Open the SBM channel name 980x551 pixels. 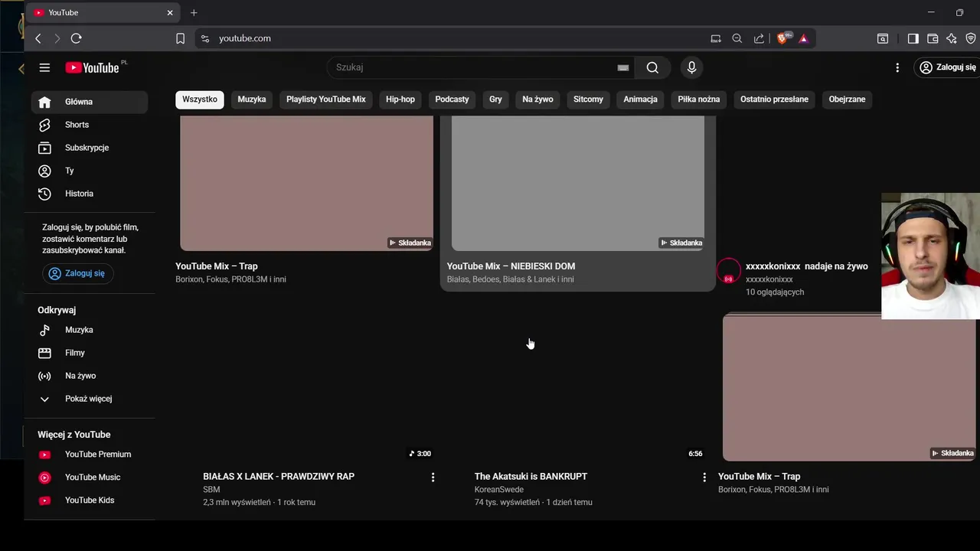pyautogui.click(x=211, y=490)
